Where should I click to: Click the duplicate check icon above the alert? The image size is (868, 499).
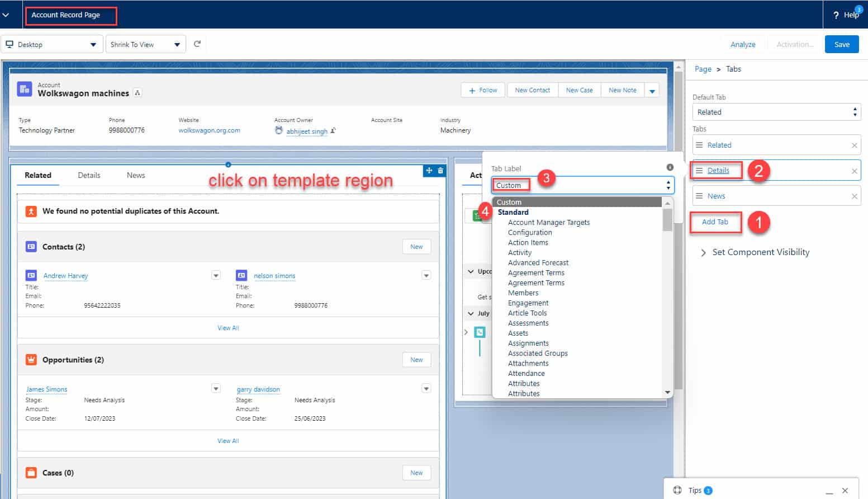[x=31, y=211]
